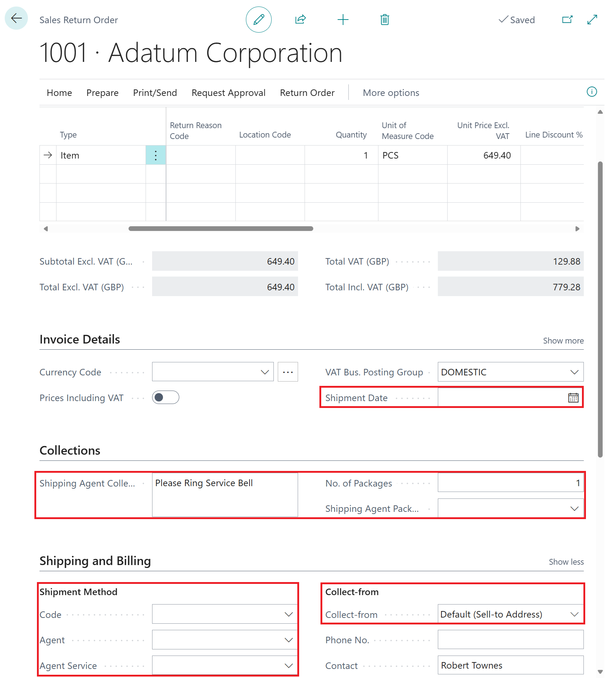Screen dimensions: 616x678
Task: Click PCS unit of measure cell
Action: [x=413, y=155]
